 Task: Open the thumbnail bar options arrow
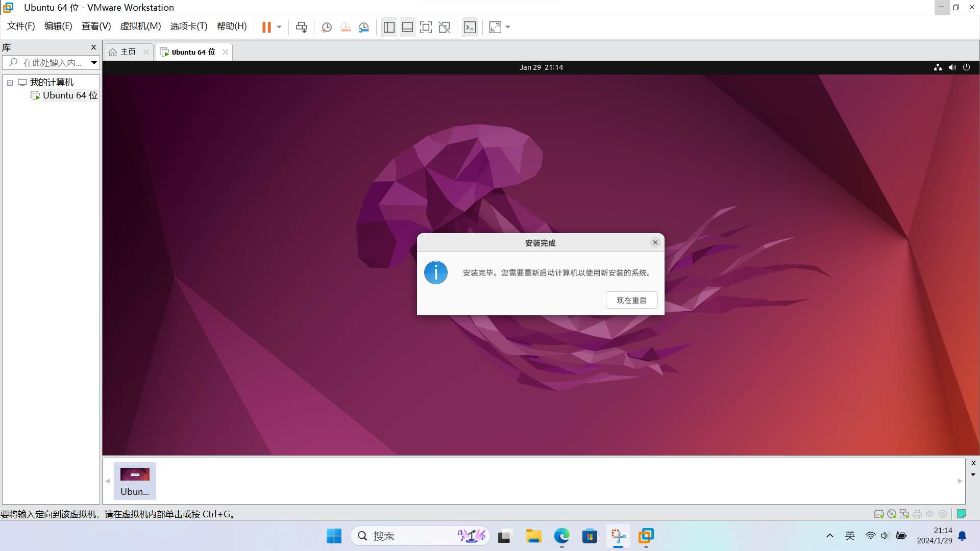pyautogui.click(x=973, y=475)
